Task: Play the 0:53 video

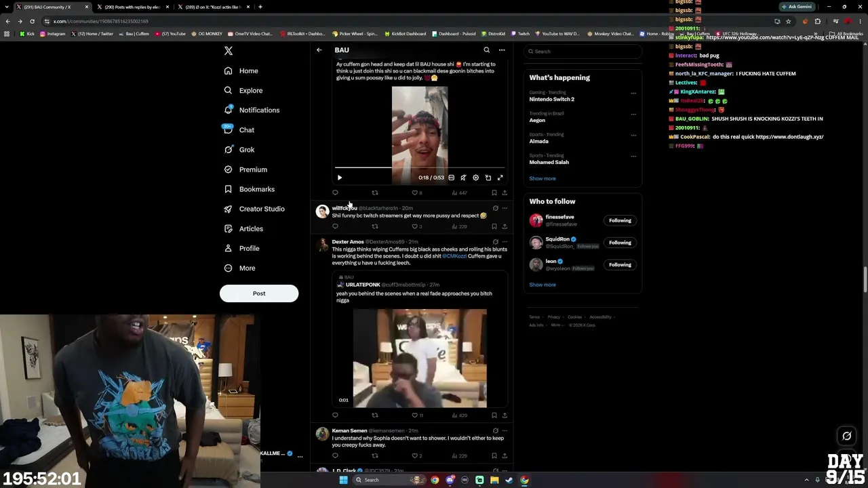Action: pyautogui.click(x=340, y=178)
